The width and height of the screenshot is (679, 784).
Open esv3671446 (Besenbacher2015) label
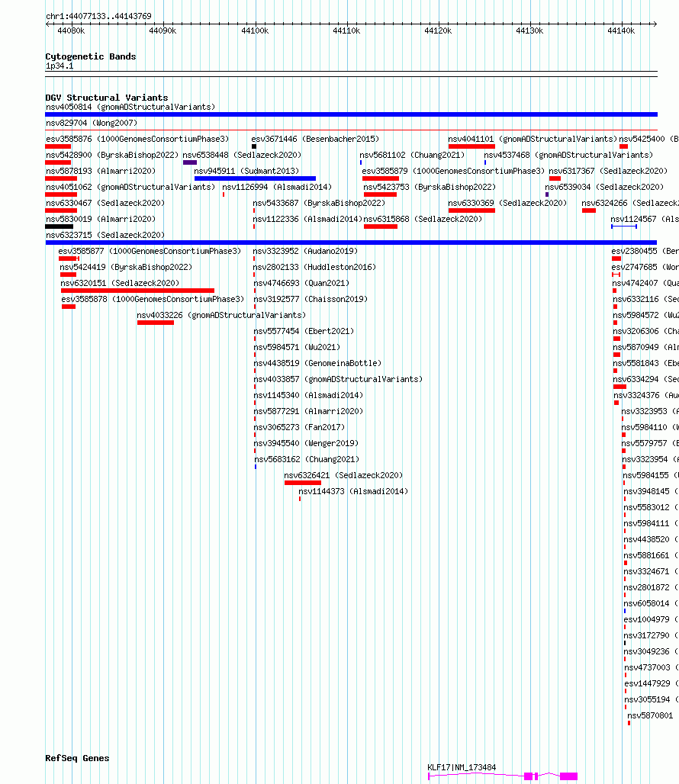[x=315, y=139]
